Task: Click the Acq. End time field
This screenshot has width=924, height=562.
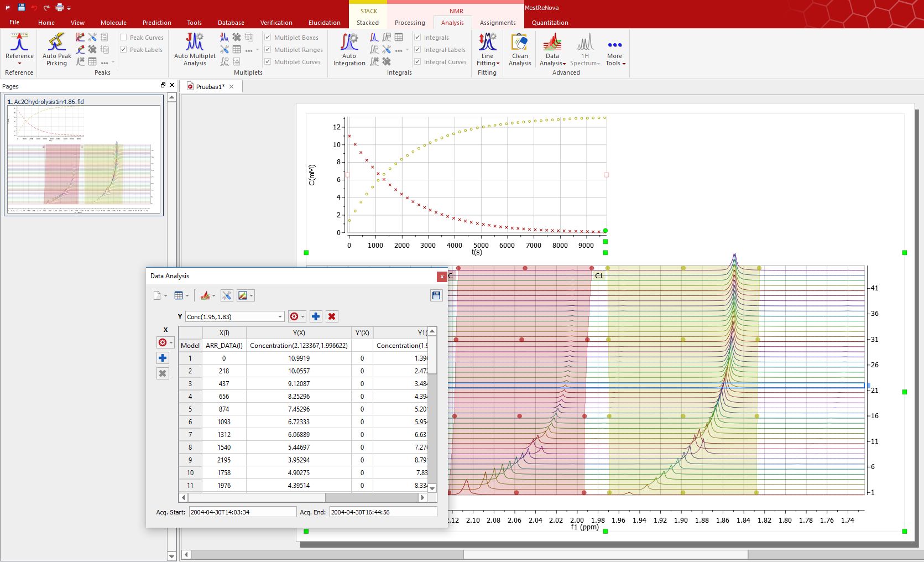Action: (383, 512)
